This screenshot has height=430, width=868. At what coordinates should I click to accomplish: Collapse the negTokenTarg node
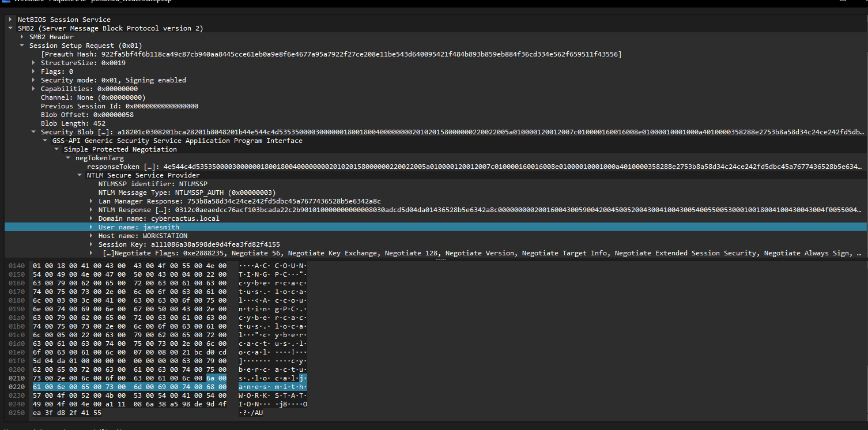68,158
